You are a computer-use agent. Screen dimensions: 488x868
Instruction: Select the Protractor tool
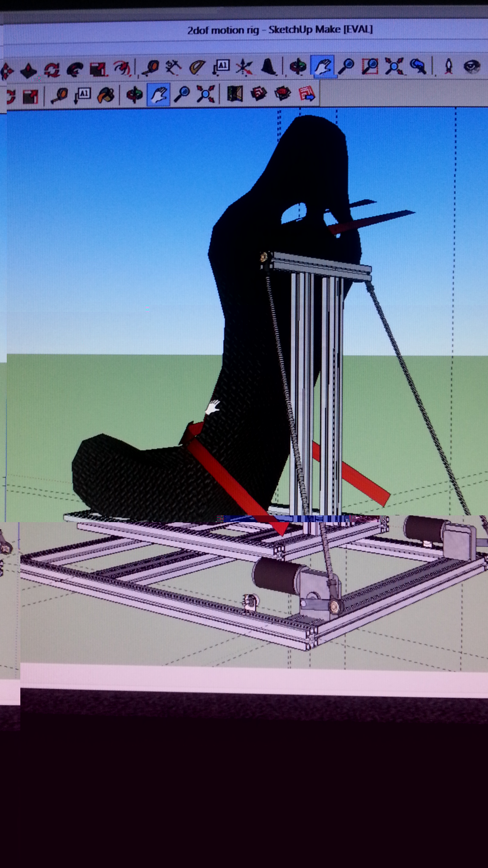point(197,67)
